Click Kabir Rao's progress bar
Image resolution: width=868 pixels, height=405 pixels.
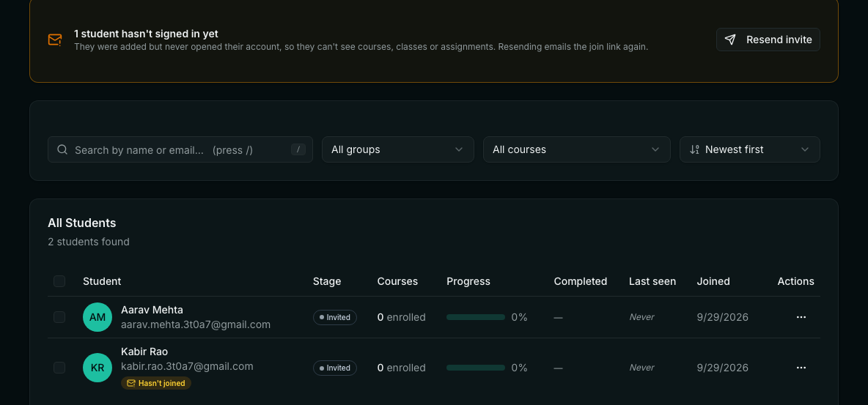tap(476, 368)
